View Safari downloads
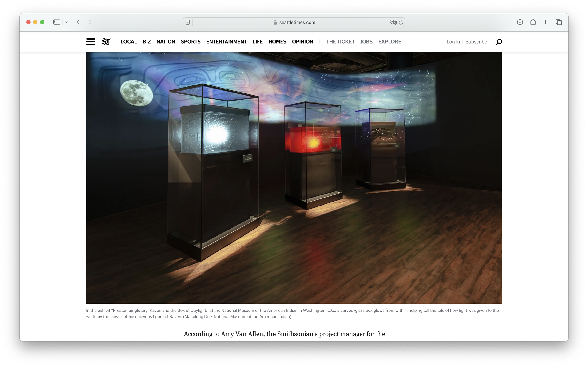Screen dimensions: 588x367 (520, 22)
